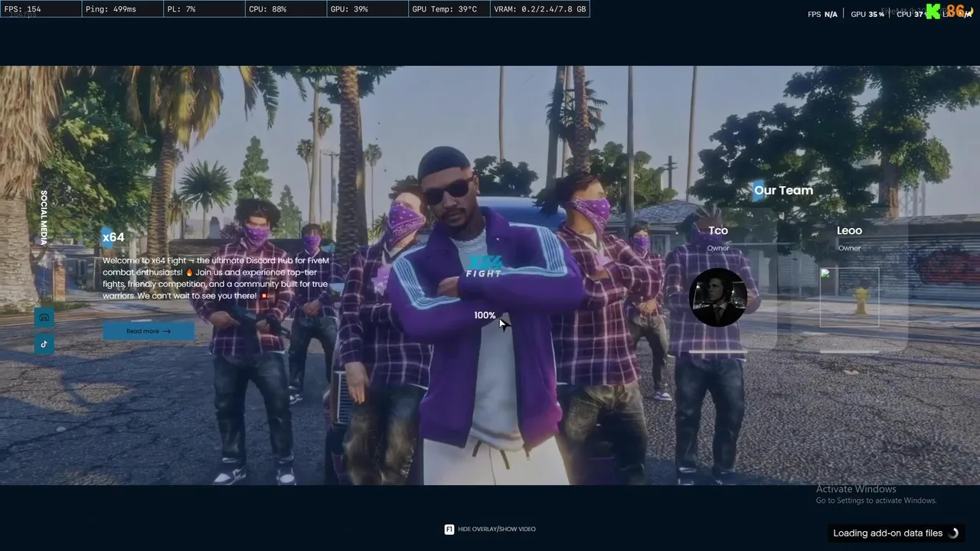Click the Welcome to x64 Fight description paragraph
This screenshot has width=980, height=551.
click(x=216, y=278)
